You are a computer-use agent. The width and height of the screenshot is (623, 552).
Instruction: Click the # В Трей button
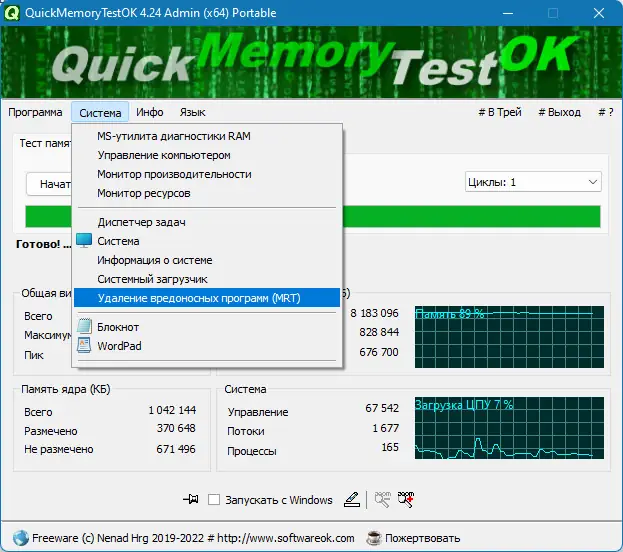click(500, 112)
